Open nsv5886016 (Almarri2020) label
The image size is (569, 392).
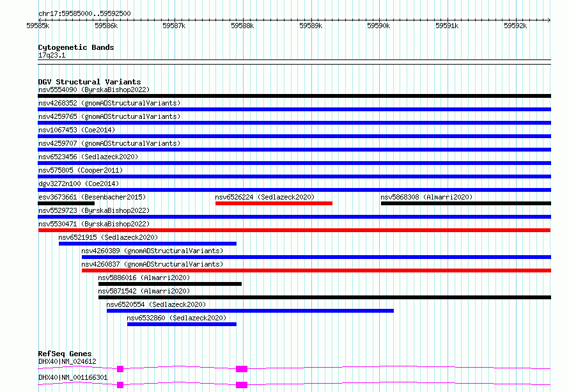[x=144, y=278]
